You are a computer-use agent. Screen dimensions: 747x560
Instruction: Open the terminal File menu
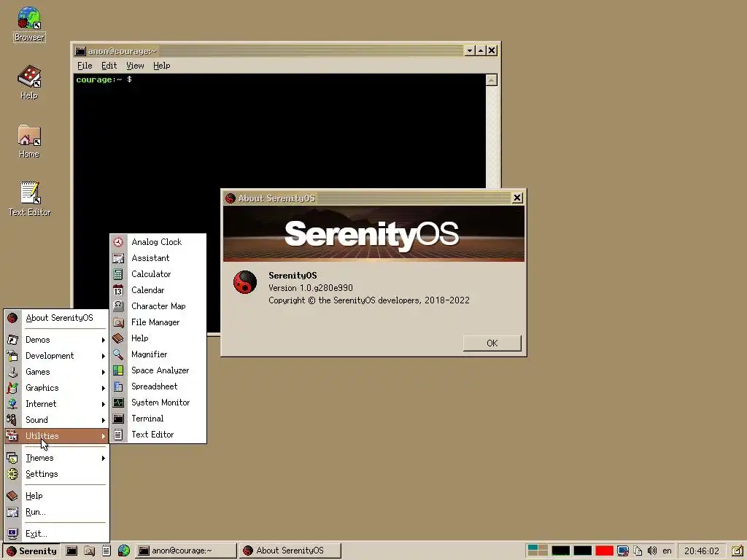coord(85,66)
